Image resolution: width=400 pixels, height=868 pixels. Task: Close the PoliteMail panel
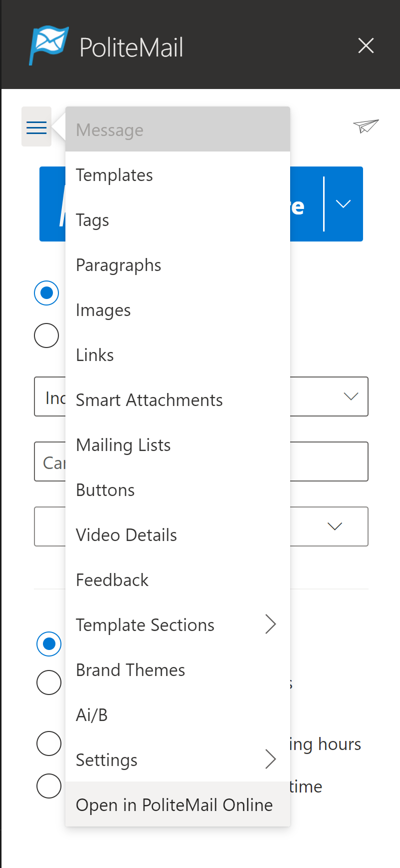pyautogui.click(x=366, y=46)
